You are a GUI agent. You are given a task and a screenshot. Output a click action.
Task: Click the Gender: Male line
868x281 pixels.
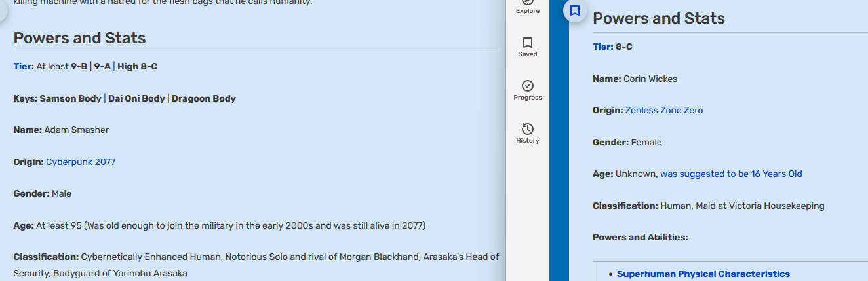(43, 193)
